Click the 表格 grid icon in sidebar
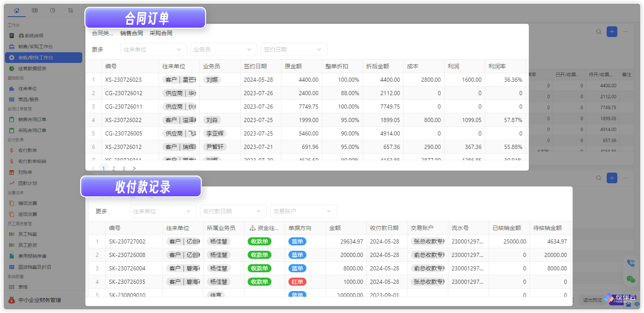The height and width of the screenshot is (313, 644). pyautogui.click(x=12, y=287)
